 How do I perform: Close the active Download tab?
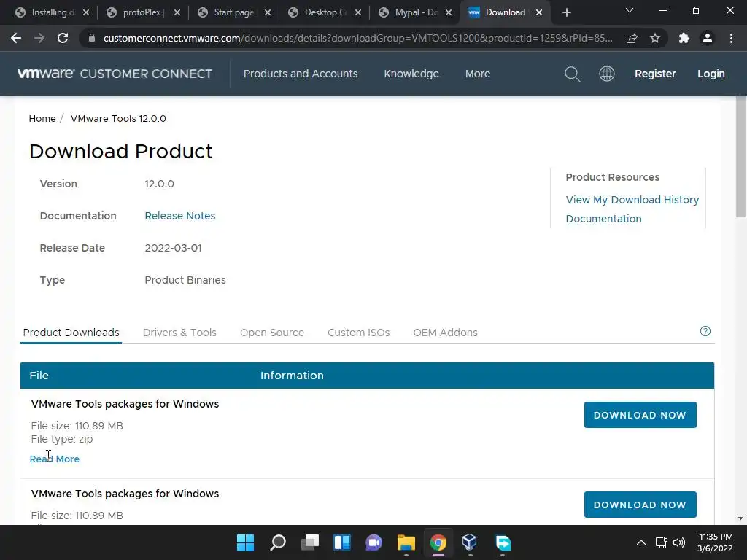(539, 12)
